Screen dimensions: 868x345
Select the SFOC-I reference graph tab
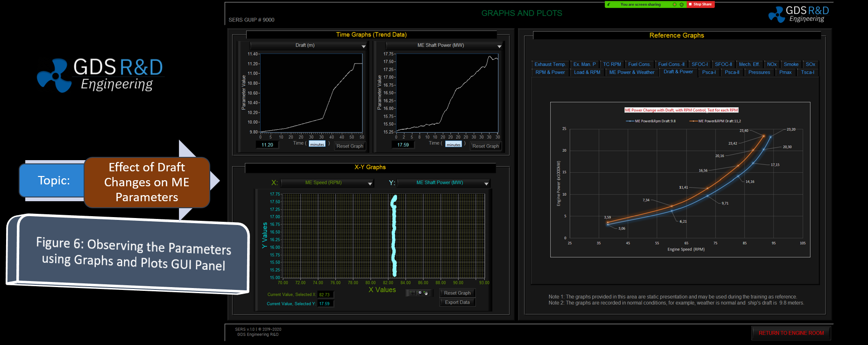point(699,64)
